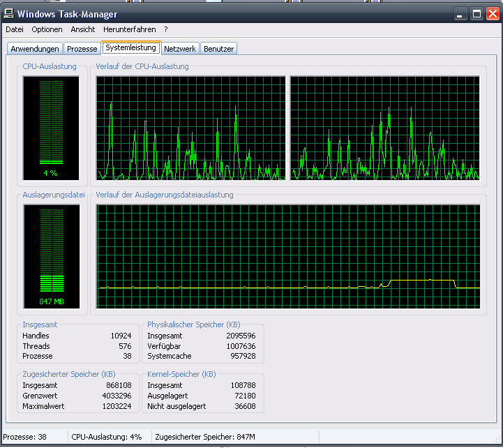Click the Systemcache label
Viewport: 503px width, 448px height.
[170, 356]
